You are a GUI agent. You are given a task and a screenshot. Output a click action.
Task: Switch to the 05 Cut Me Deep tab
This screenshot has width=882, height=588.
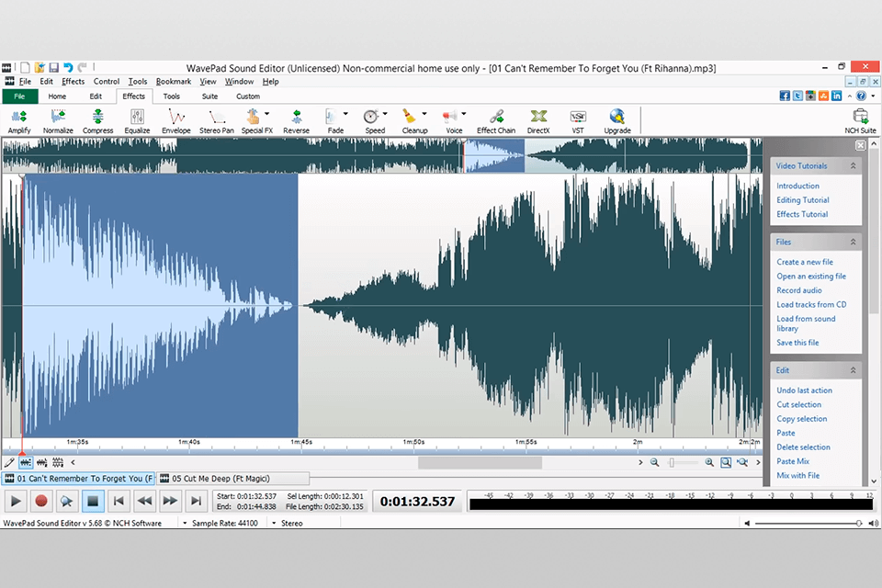click(x=232, y=479)
